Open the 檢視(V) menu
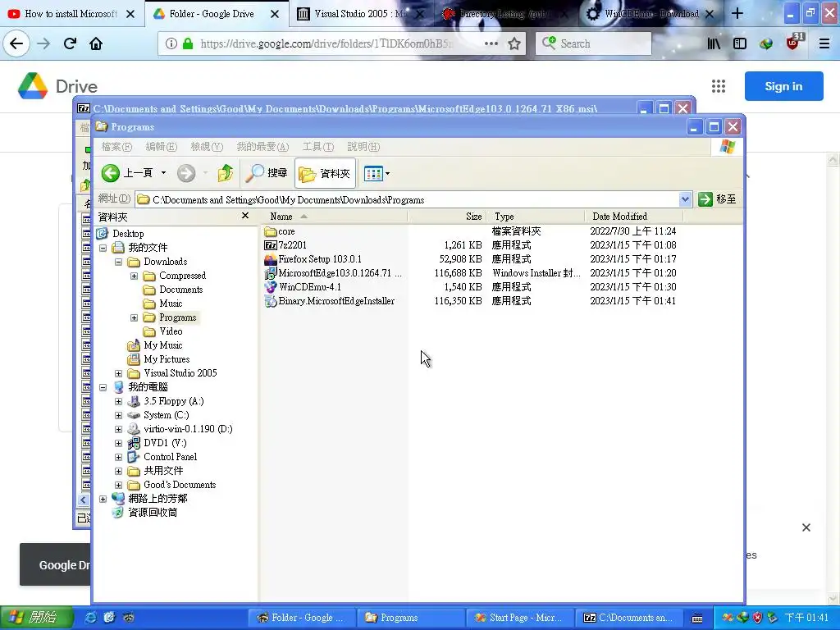This screenshot has width=840, height=630. tap(207, 147)
